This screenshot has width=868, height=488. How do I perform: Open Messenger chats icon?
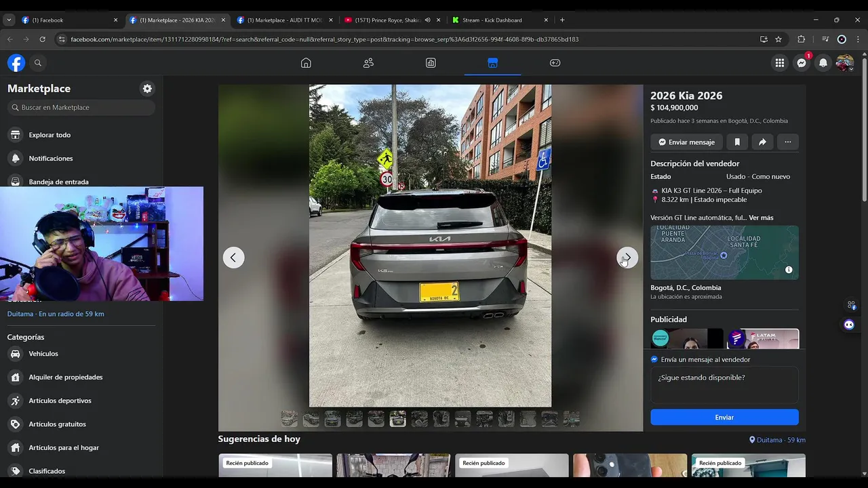click(x=802, y=63)
